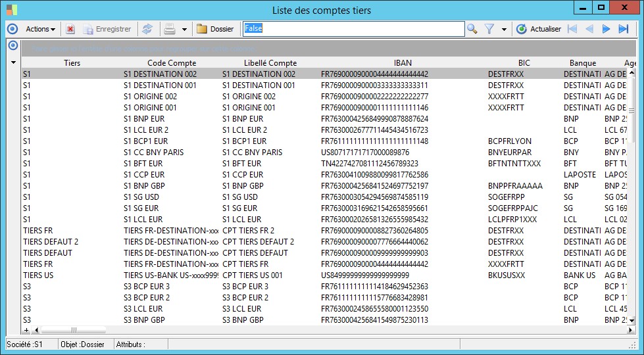Sort by the Libellé Compte column header
The image size is (644, 355).
coord(270,63)
